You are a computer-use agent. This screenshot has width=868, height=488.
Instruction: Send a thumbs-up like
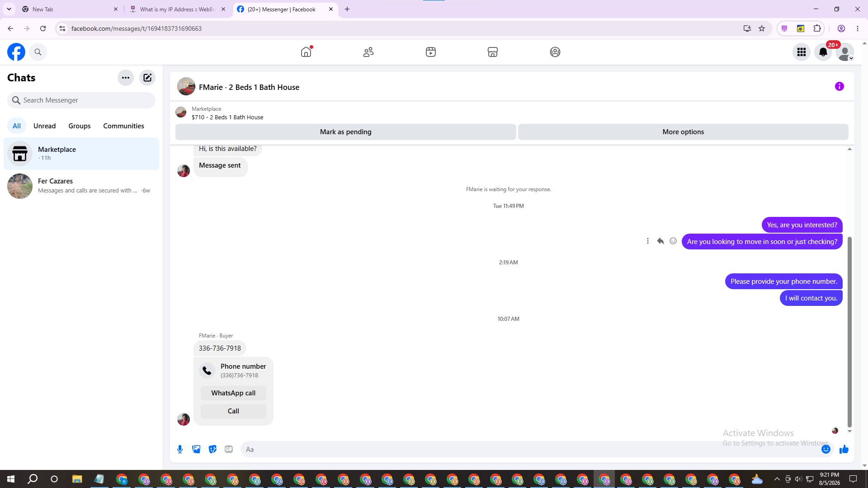pos(844,449)
